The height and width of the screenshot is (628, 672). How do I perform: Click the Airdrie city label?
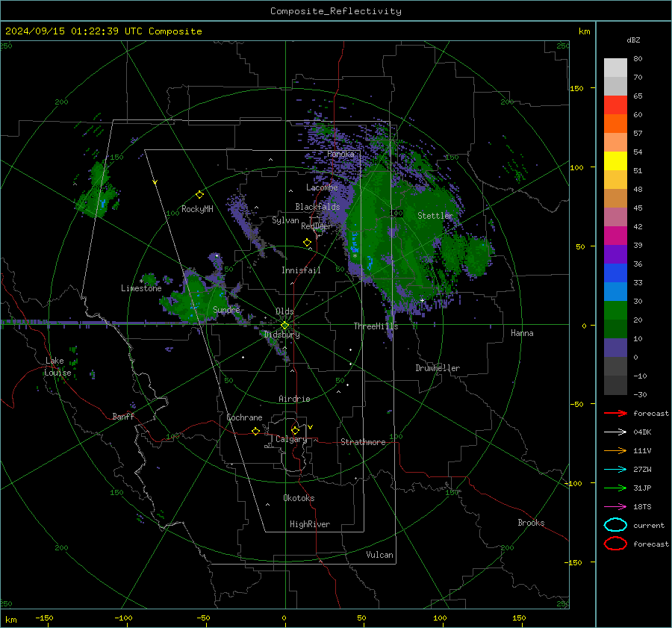coord(294,399)
